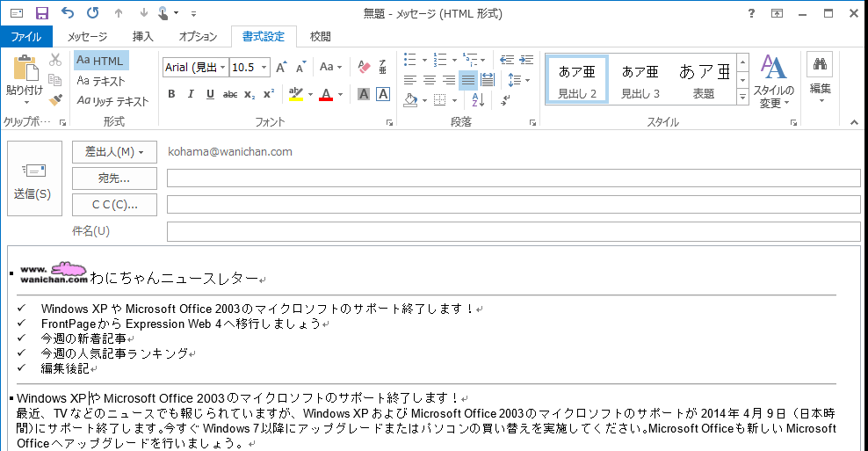This screenshot has width=868, height=451.
Task: Apply character shading with the gray A
Action: coord(363,94)
